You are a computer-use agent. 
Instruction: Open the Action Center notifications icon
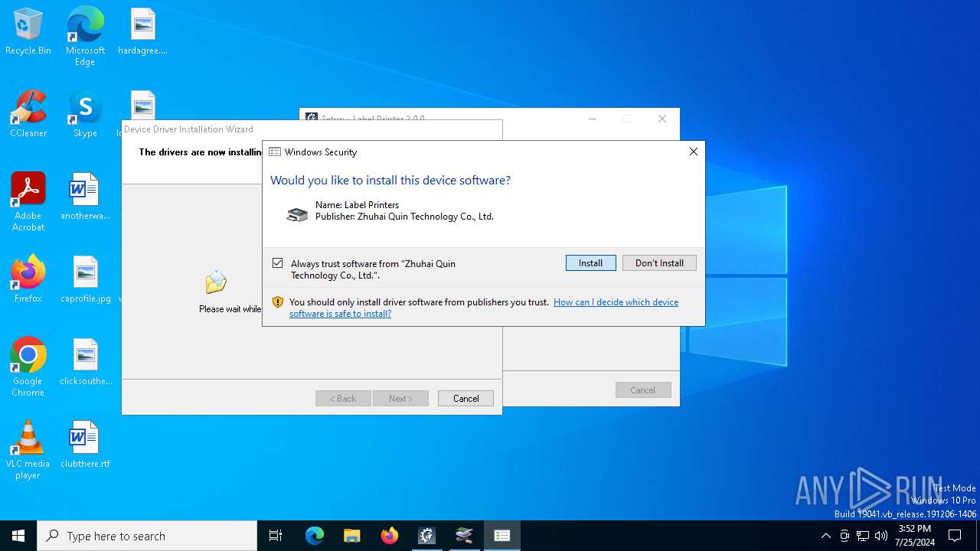pyautogui.click(x=955, y=536)
